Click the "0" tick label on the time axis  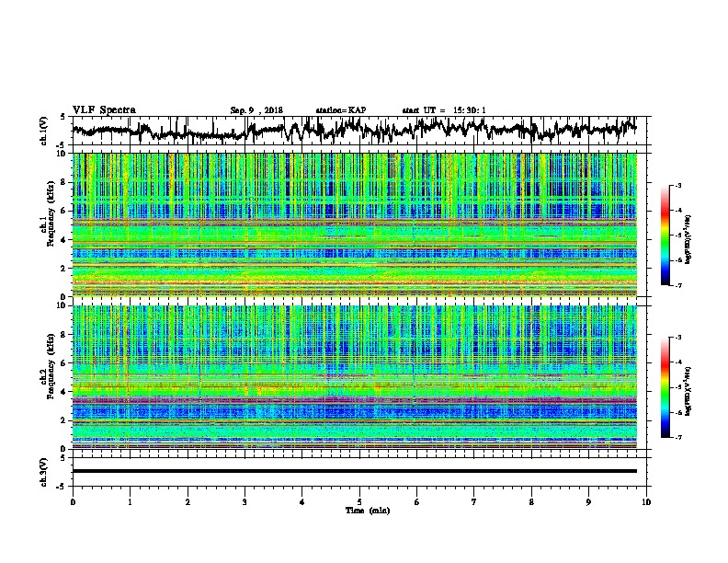73,502
